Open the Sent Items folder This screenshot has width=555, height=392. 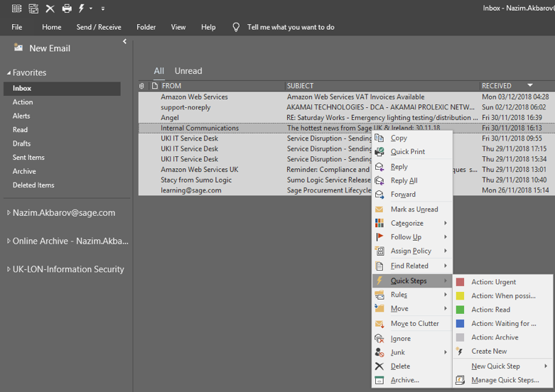tap(28, 157)
